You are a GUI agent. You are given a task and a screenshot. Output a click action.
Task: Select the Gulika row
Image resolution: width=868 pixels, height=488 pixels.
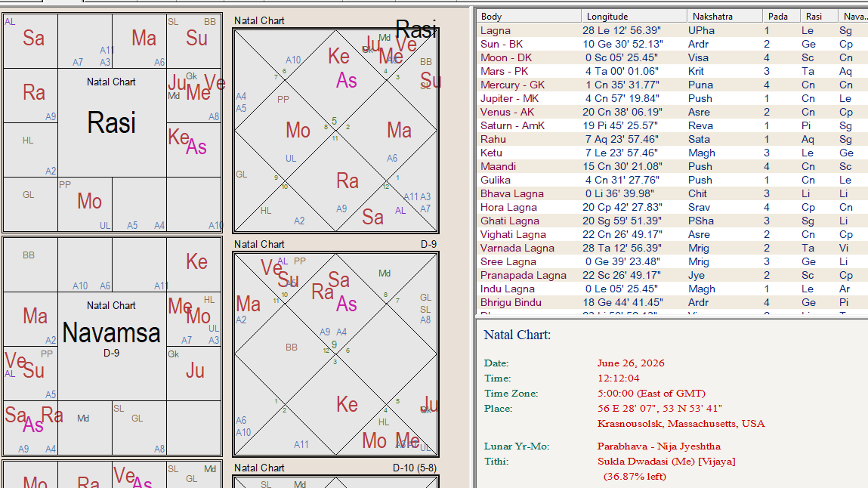tap(672, 180)
